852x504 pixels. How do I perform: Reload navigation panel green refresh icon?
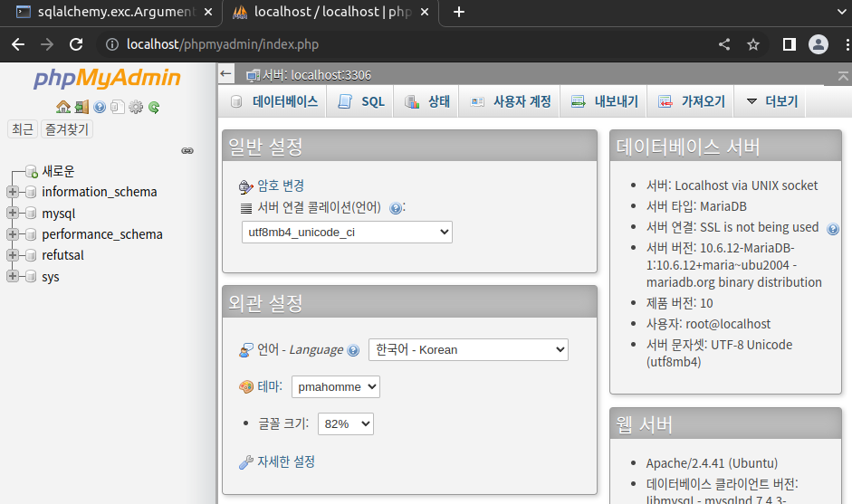(x=154, y=107)
